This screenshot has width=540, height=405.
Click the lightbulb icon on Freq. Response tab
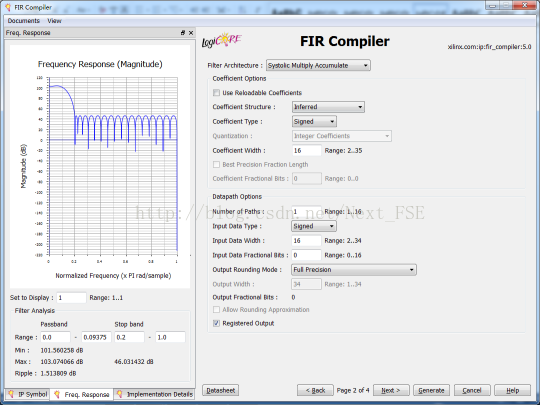point(57,394)
